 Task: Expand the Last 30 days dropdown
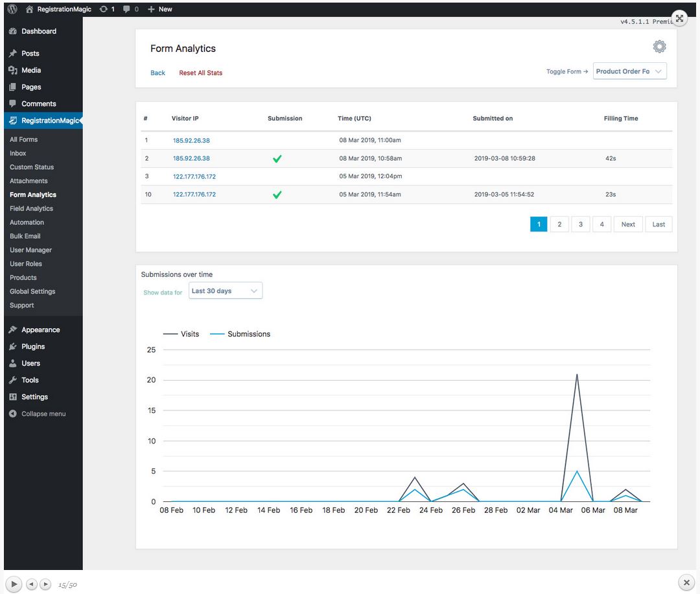click(x=226, y=291)
